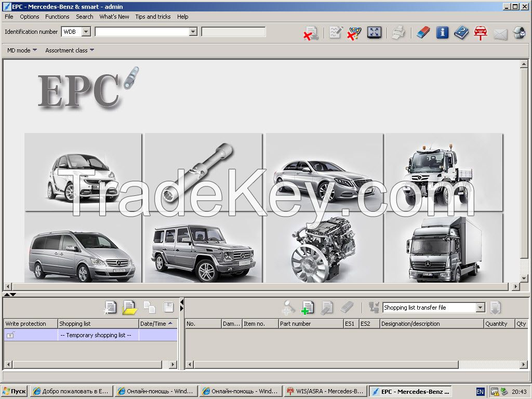
Task: Click the 20:43 clock in the system tray
Action: click(x=519, y=392)
